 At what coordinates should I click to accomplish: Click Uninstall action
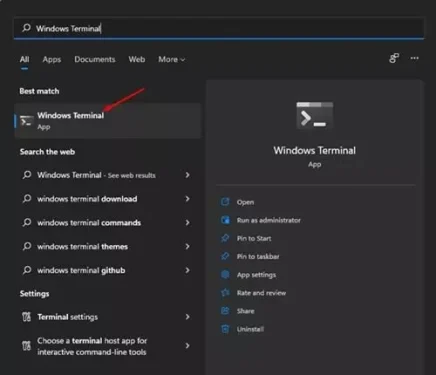point(250,329)
